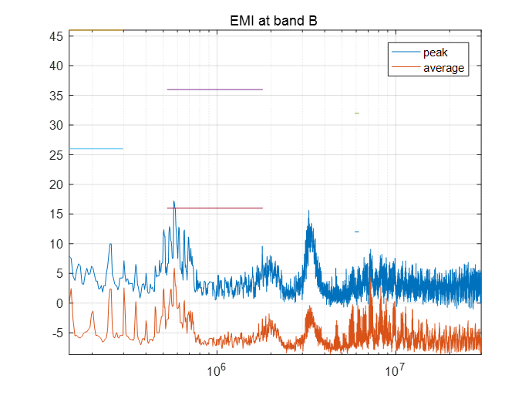Click the blue line sample in the legend
The width and height of the screenshot is (532, 399).
(406, 52)
